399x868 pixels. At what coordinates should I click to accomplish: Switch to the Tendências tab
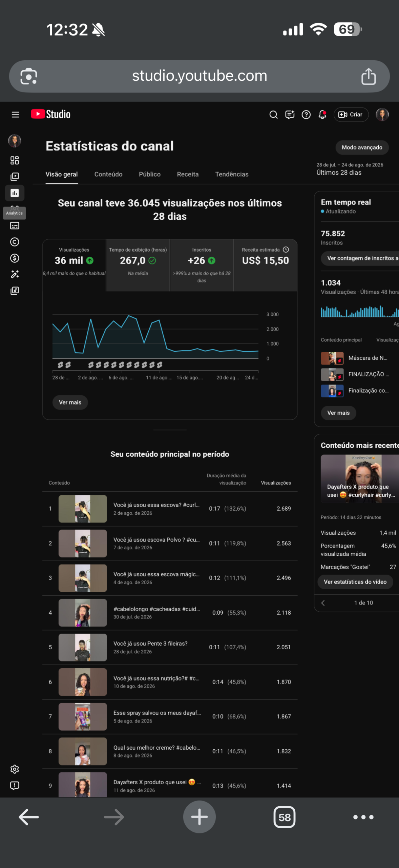pos(232,174)
